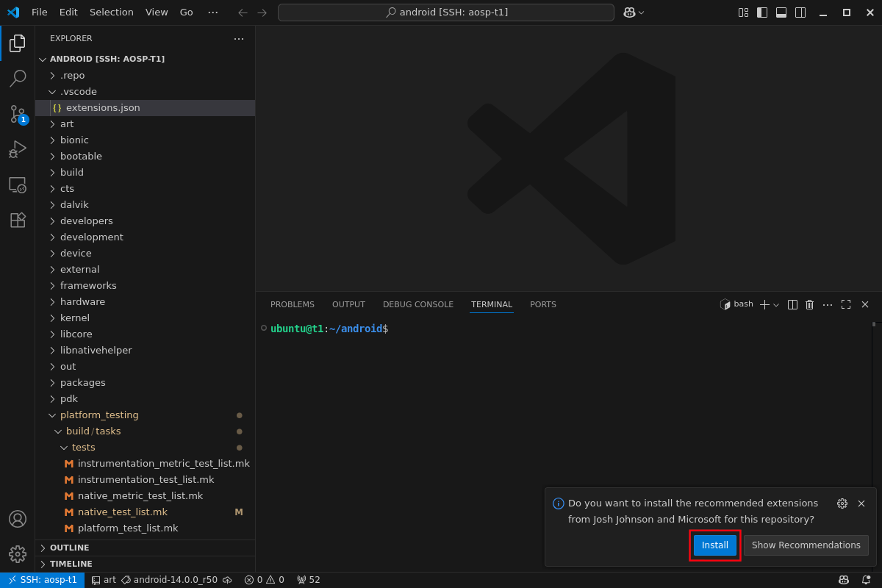This screenshot has height=588, width=882.
Task: Open the Run and Debug view
Action: pos(18,149)
